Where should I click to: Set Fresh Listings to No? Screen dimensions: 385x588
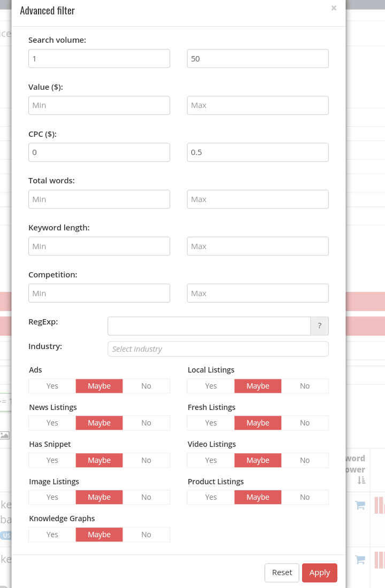click(x=305, y=423)
